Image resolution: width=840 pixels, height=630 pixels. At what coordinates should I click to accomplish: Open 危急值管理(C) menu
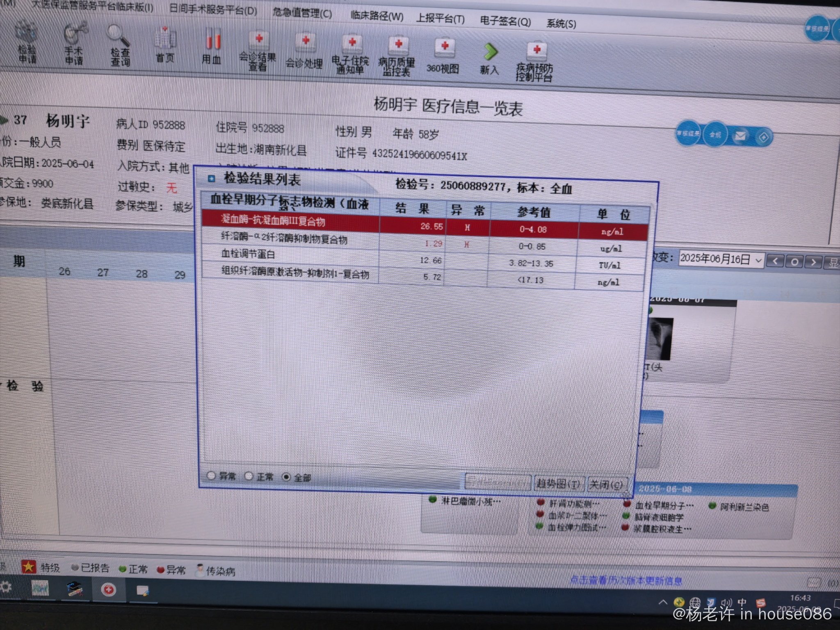coord(302,12)
